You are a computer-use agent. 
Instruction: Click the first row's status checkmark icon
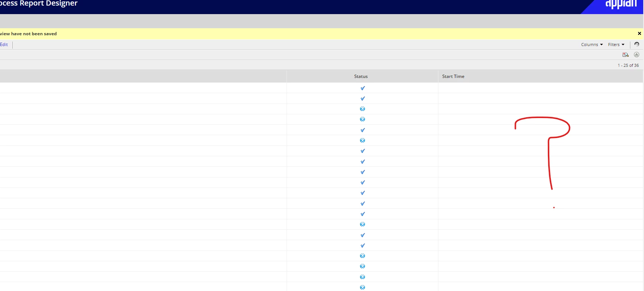[x=363, y=88]
